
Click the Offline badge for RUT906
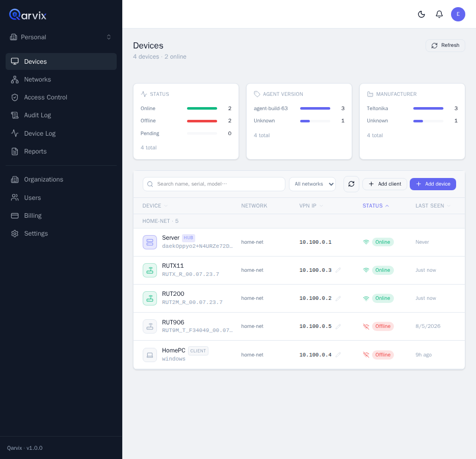(x=383, y=326)
